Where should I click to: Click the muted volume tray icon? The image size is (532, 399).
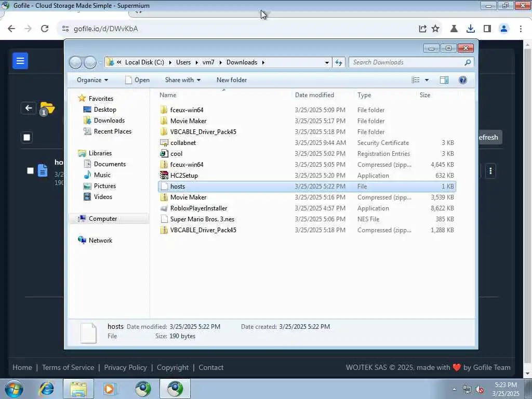coord(480,390)
